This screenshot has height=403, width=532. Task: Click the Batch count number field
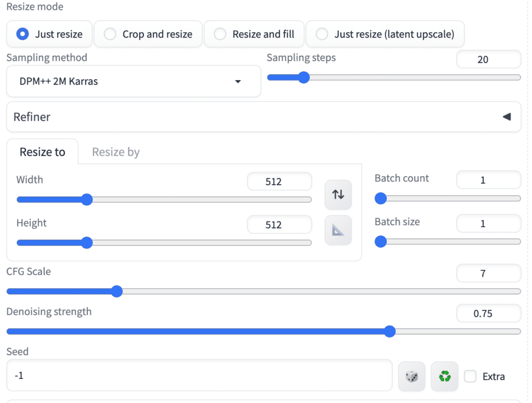[x=488, y=180]
